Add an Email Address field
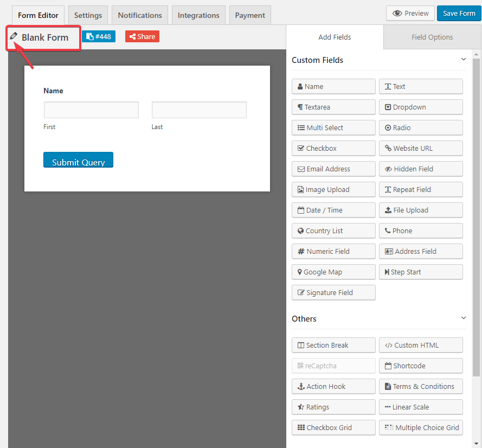 (x=333, y=169)
